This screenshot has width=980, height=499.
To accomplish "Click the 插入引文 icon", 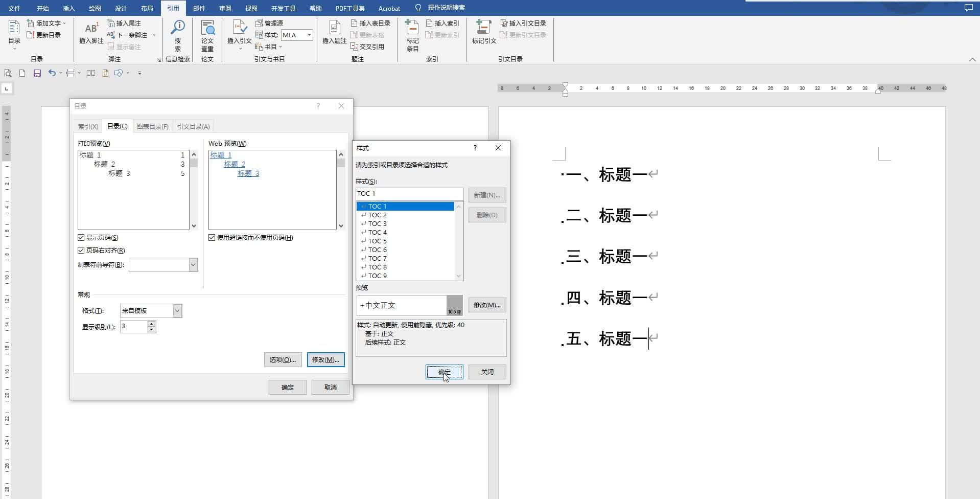I will pos(239,27).
